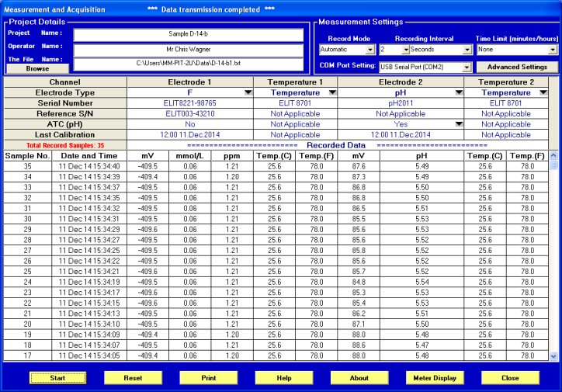Click the Sample No. column header
The image size is (562, 392).
[x=27, y=155]
